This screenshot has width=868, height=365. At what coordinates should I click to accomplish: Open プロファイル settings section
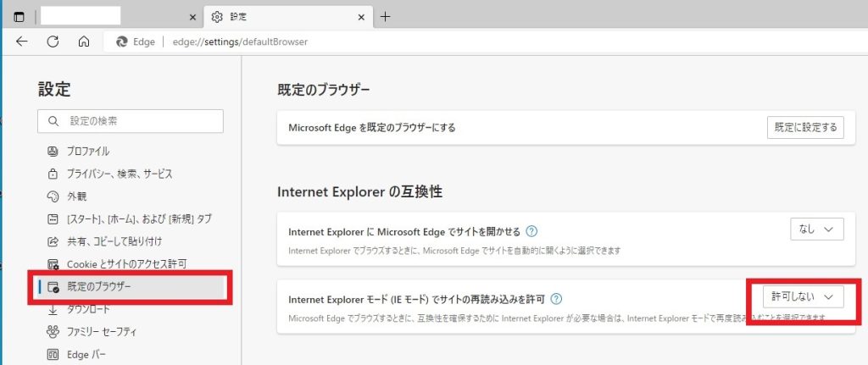[x=88, y=152]
